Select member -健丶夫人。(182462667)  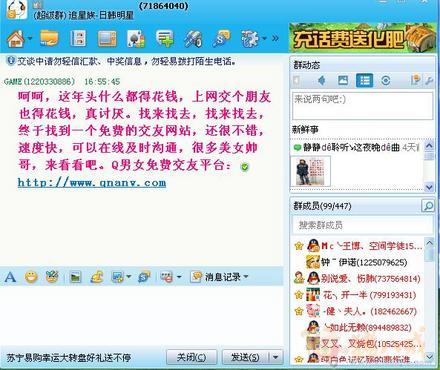[x=358, y=311]
